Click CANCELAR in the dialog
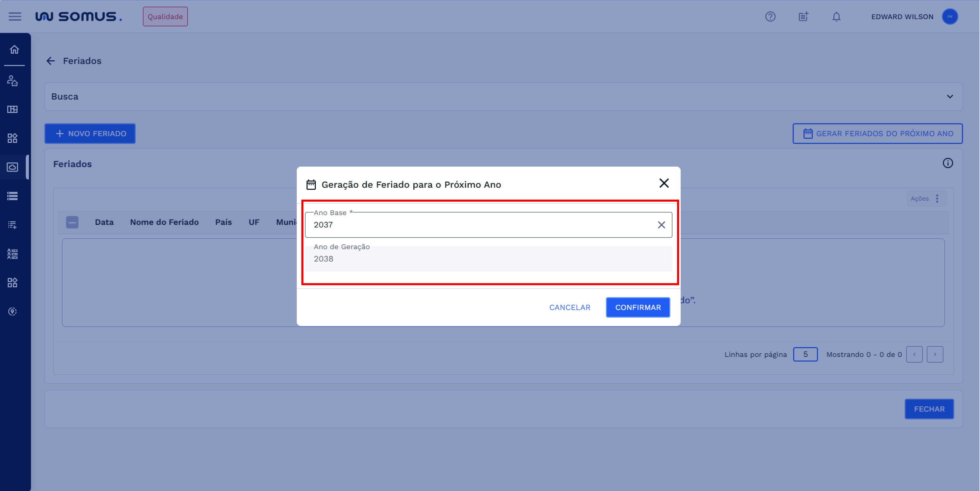The image size is (980, 491). click(569, 307)
